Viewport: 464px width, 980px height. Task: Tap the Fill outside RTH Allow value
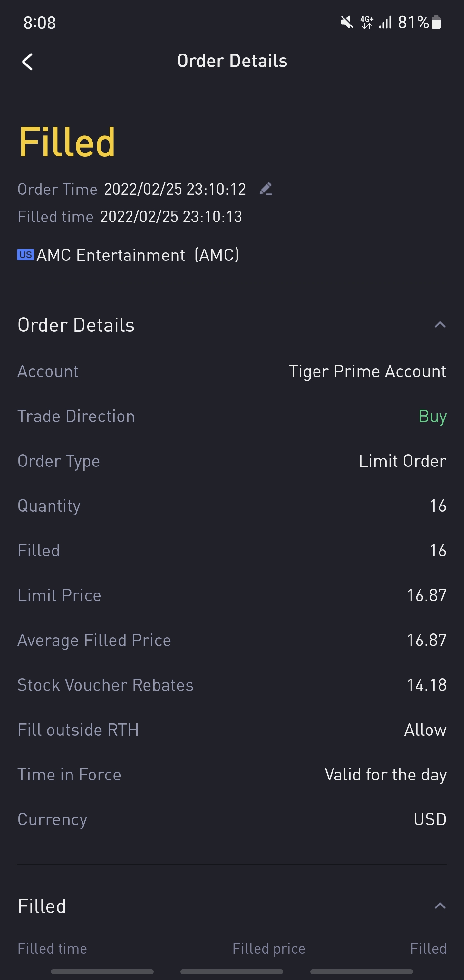pyautogui.click(x=425, y=730)
